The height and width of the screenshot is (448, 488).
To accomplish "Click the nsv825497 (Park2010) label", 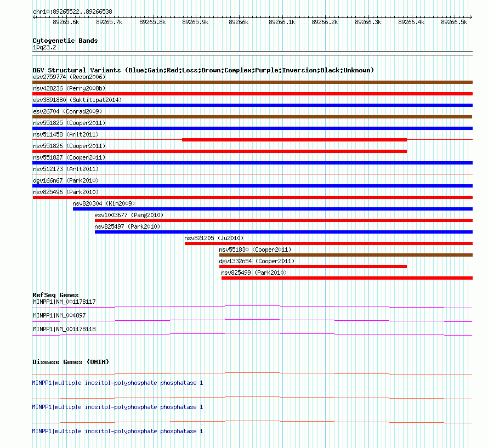I will point(127,226).
